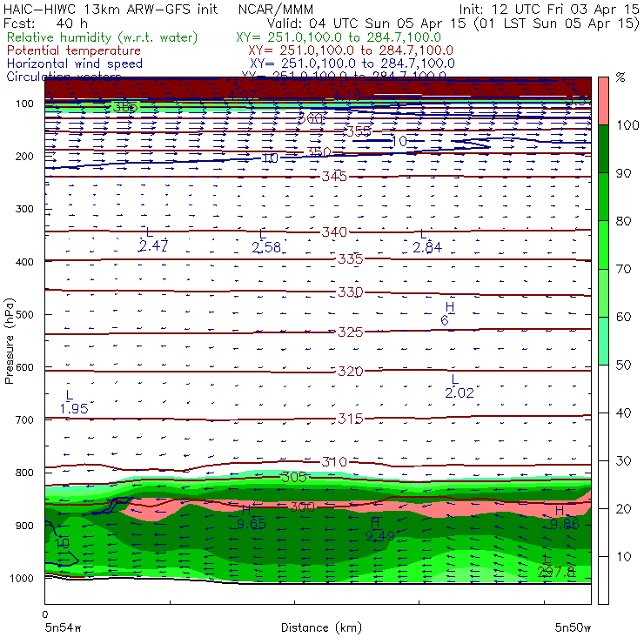Screen dimensions: 644x644
Task: Click the 'Fcst: 40 h' label
Action: tap(45, 23)
